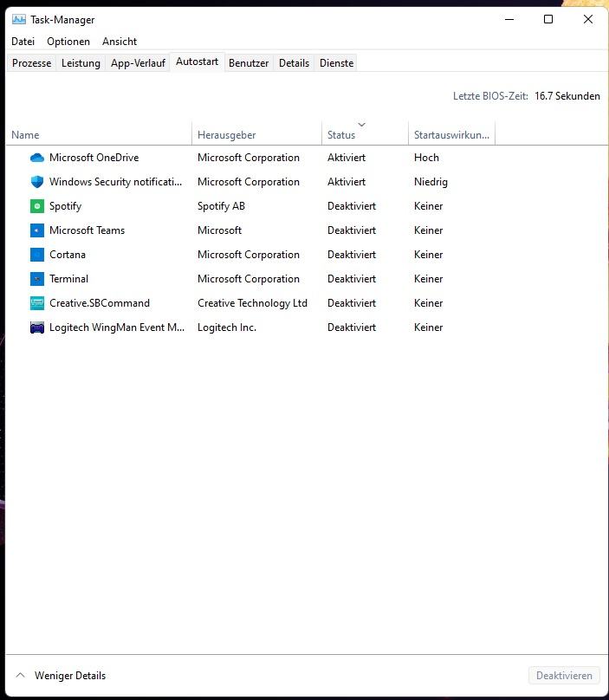Switch to the Prozesse tab
Screen dimensions: 609x700
point(32,63)
